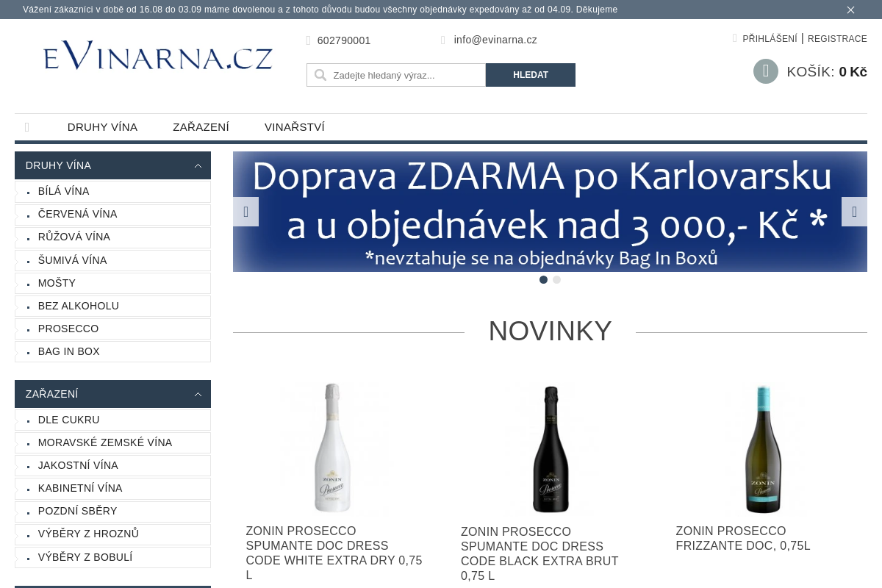Image resolution: width=882 pixels, height=588 pixels.
Task: Click the user icon beside PŘIHLÁŠENÍ
Action: [x=735, y=38]
